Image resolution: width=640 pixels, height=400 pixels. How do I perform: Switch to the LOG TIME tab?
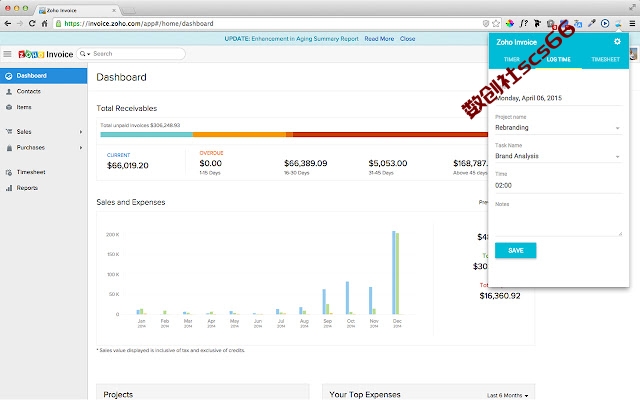[x=558, y=60]
